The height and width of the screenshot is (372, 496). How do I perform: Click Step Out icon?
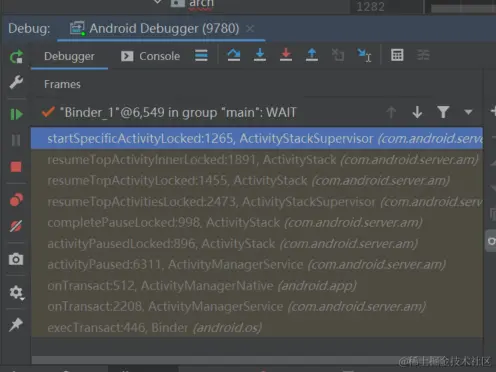(x=312, y=55)
